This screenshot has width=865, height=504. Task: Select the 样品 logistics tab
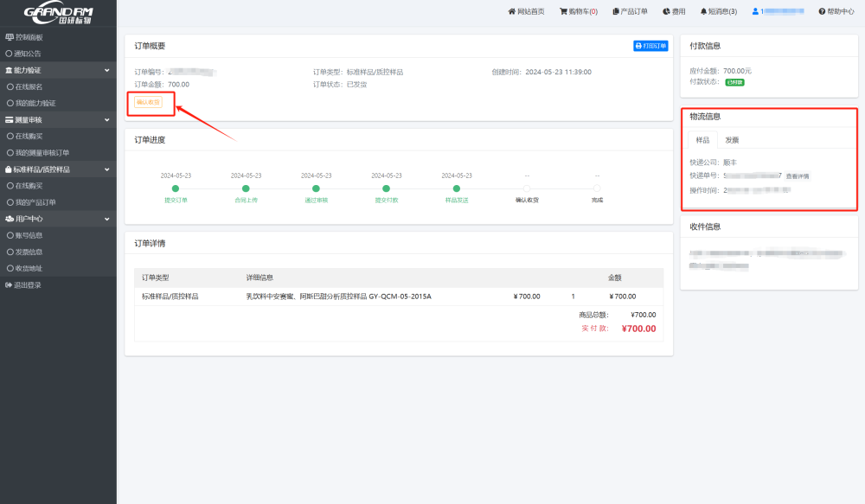702,140
